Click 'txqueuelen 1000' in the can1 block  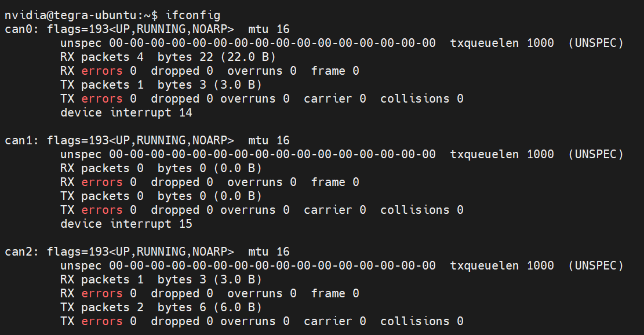[x=502, y=154]
